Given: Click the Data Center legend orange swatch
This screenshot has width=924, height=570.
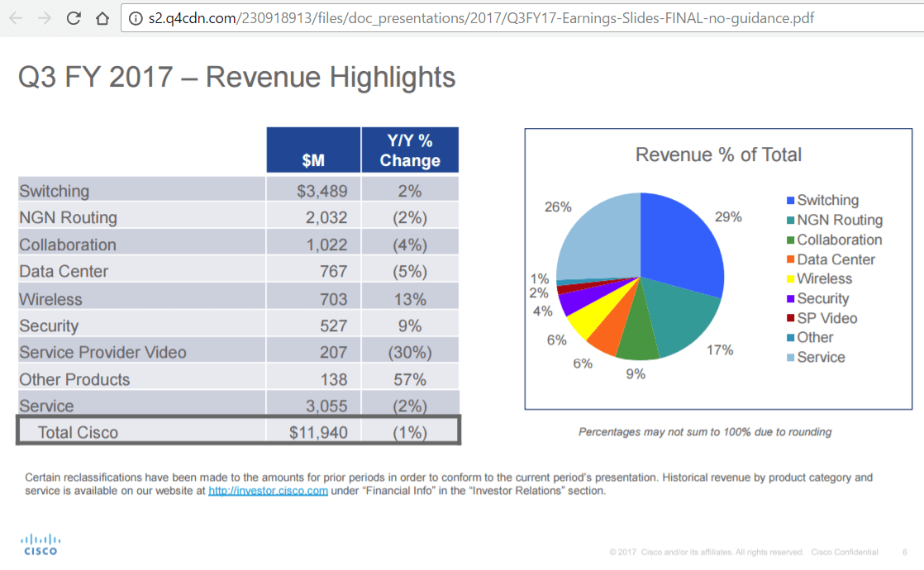Looking at the screenshot, I should (790, 260).
